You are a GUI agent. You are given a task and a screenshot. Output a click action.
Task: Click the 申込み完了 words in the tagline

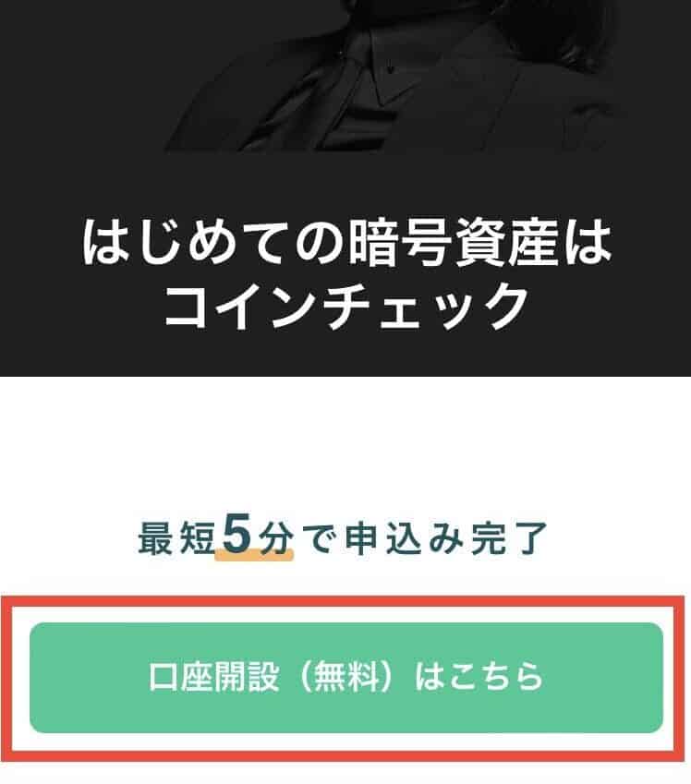coord(446,538)
